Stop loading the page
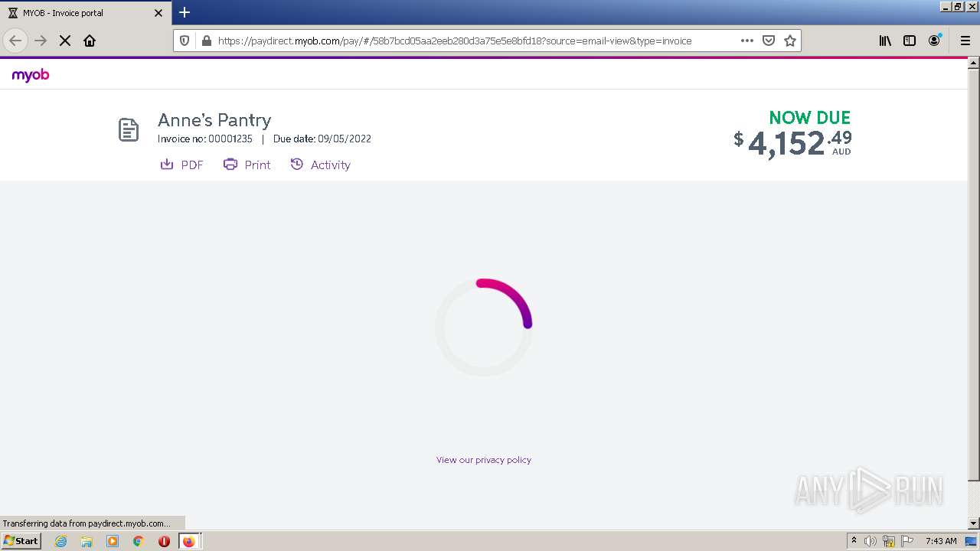Screen dimensions: 980x551 [x=65, y=41]
